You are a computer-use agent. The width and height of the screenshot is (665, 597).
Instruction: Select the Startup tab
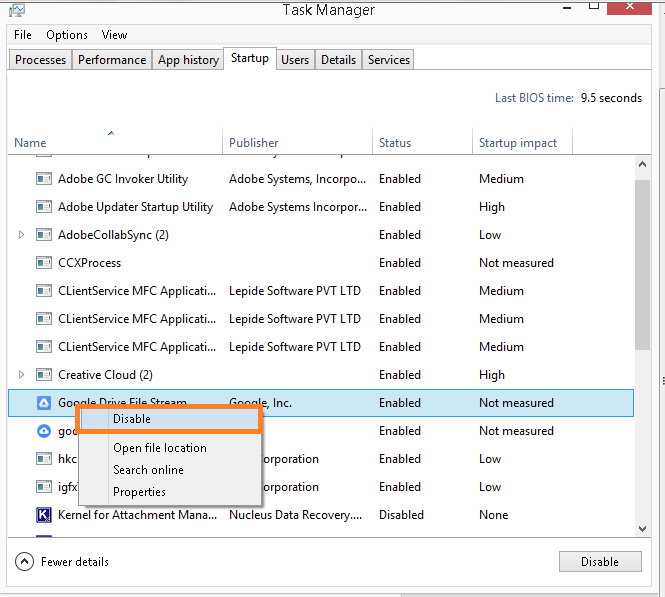[x=250, y=58]
